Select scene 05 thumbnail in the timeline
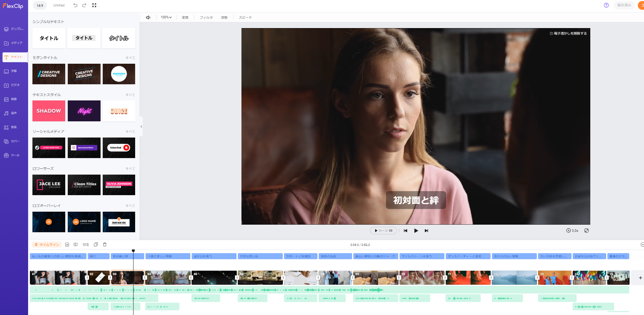 click(214, 278)
